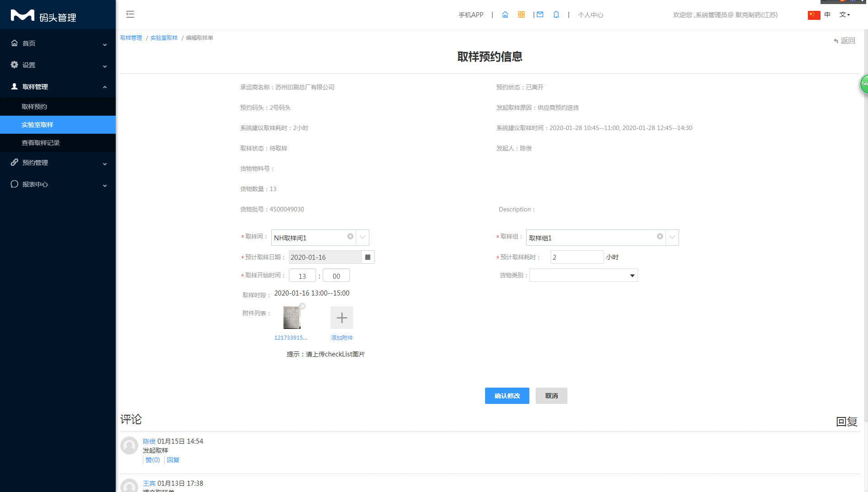Viewport: 868px width, 492px height.
Task: Open 个人中心 in top bar
Action: (x=590, y=15)
